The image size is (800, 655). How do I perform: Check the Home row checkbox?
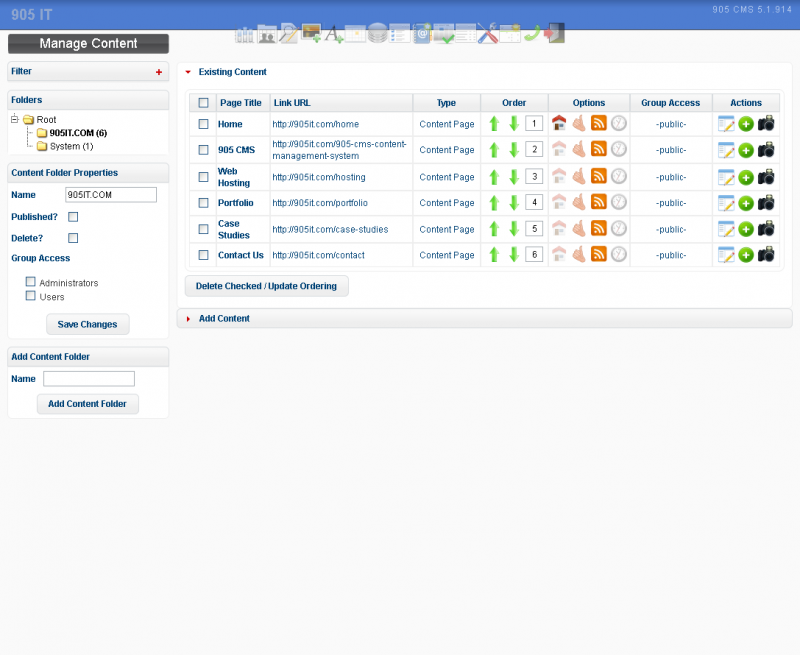coord(204,124)
